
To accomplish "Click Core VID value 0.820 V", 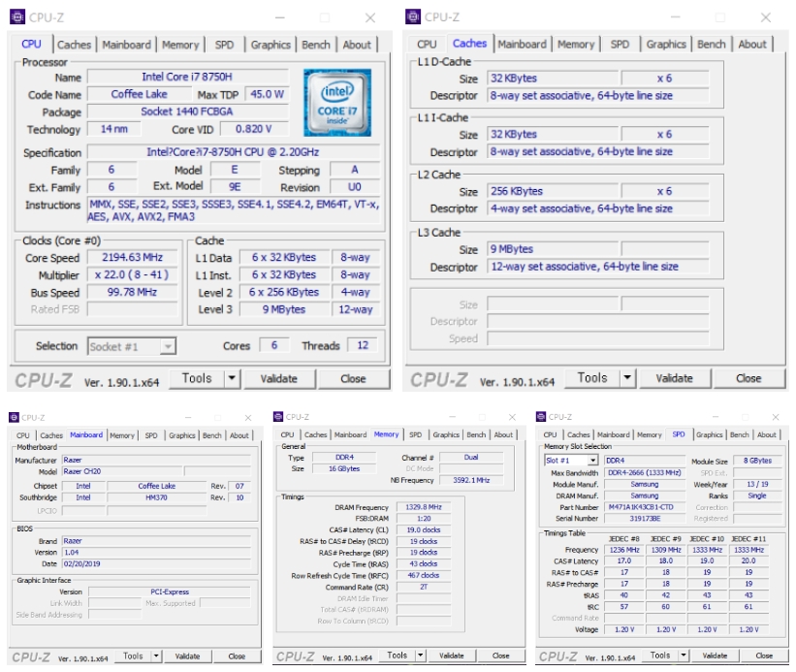I will [x=254, y=129].
